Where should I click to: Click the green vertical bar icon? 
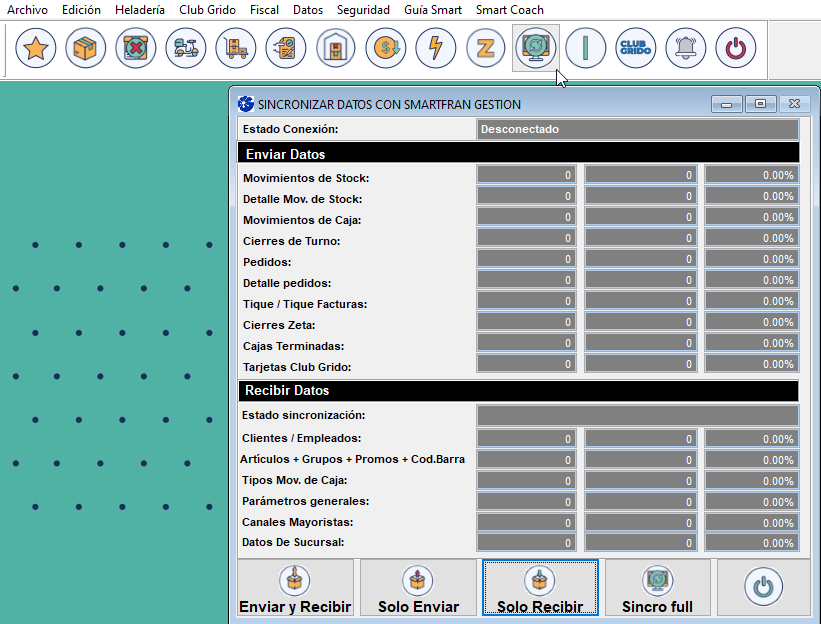coord(585,48)
